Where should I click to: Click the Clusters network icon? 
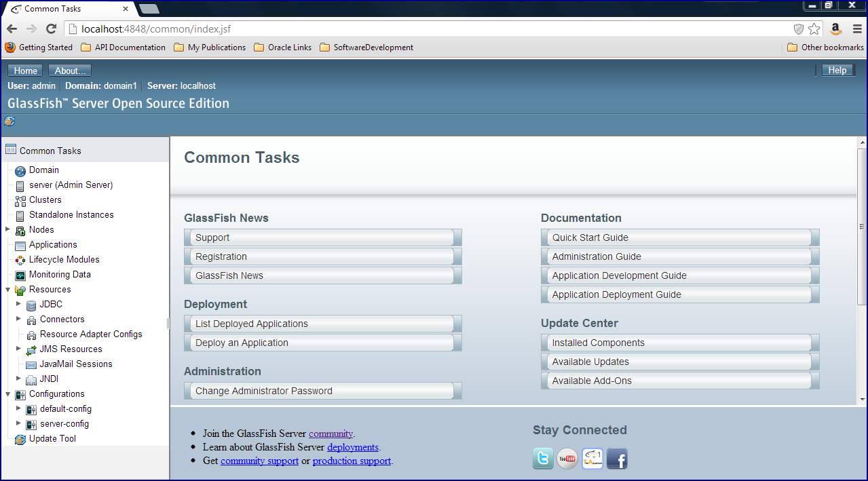[20, 201]
